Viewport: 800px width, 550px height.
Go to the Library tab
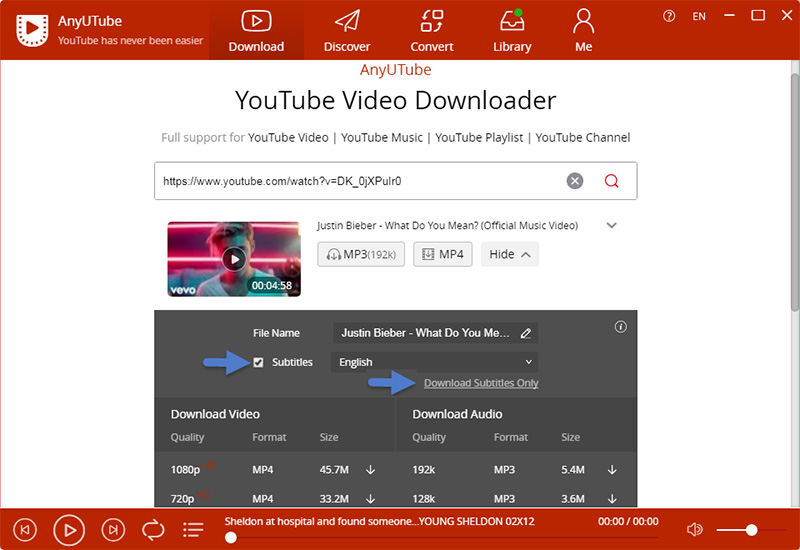pos(512,31)
